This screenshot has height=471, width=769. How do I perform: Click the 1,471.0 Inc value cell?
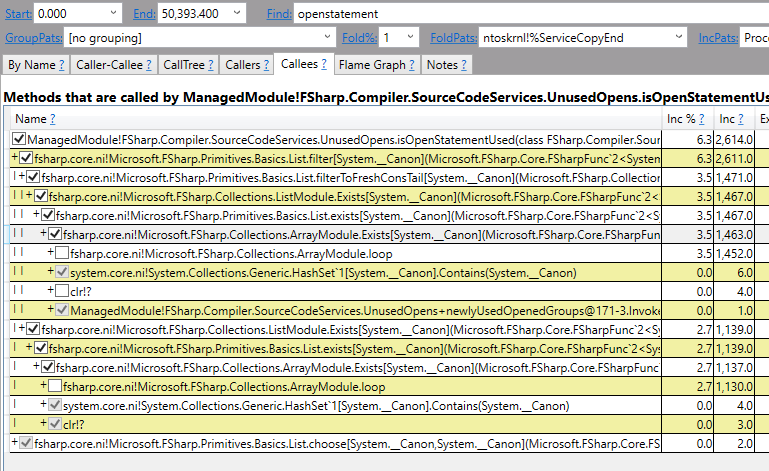pyautogui.click(x=734, y=178)
